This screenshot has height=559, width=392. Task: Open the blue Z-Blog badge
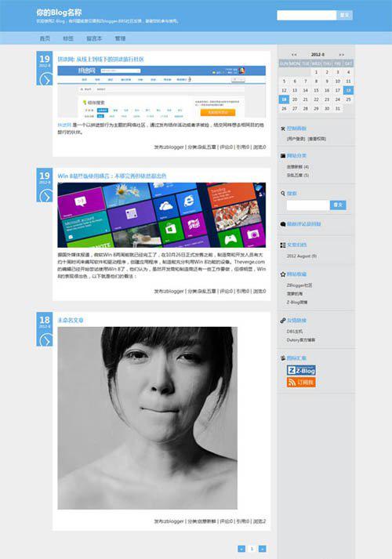(301, 370)
